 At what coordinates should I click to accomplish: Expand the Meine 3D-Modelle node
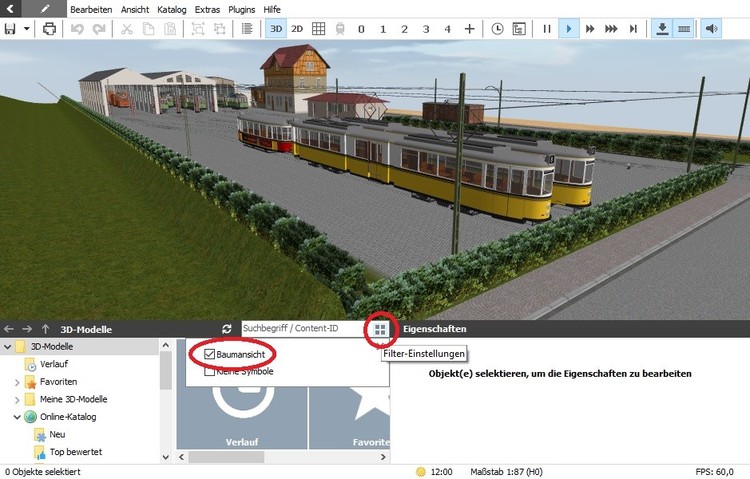tap(17, 400)
